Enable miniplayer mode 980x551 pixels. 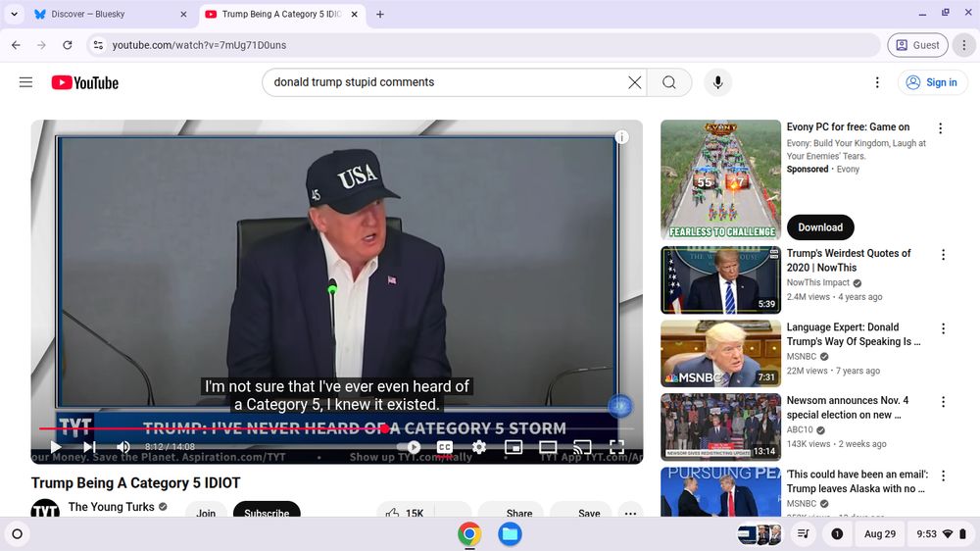click(x=514, y=446)
